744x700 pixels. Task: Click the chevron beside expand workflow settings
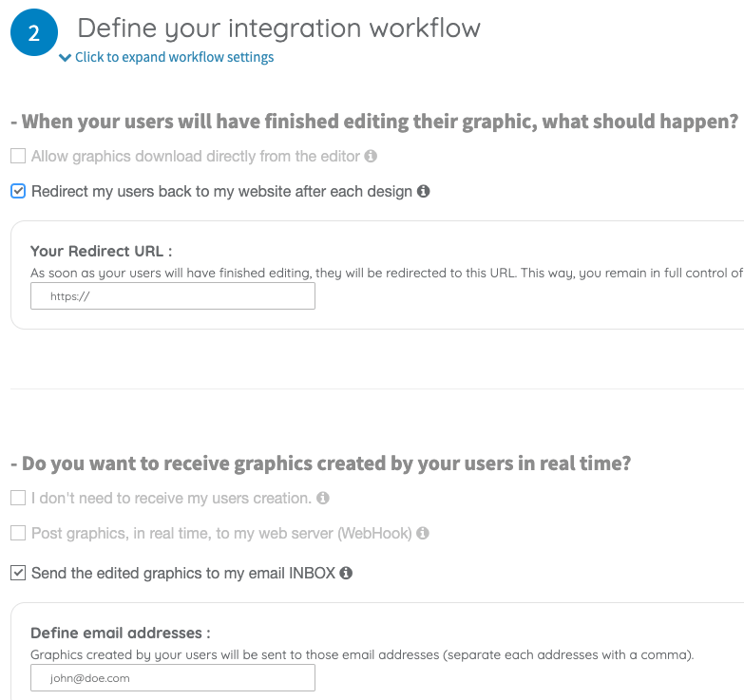tap(65, 57)
